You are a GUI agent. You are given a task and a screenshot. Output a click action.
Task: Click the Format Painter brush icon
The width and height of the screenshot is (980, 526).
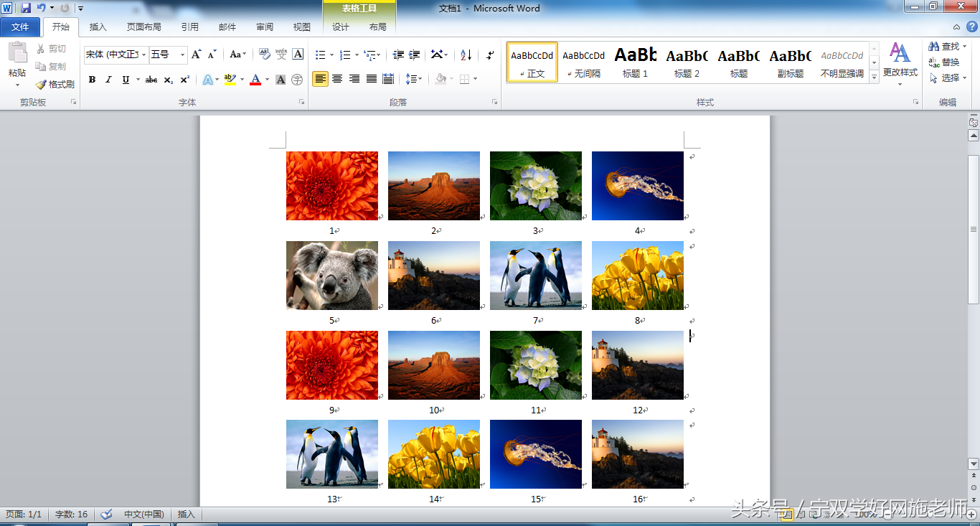coord(41,84)
